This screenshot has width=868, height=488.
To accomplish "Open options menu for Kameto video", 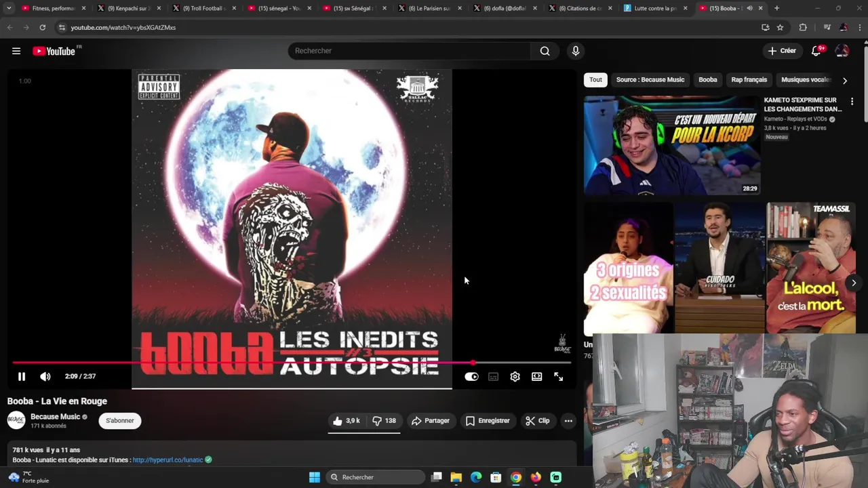I will (852, 102).
